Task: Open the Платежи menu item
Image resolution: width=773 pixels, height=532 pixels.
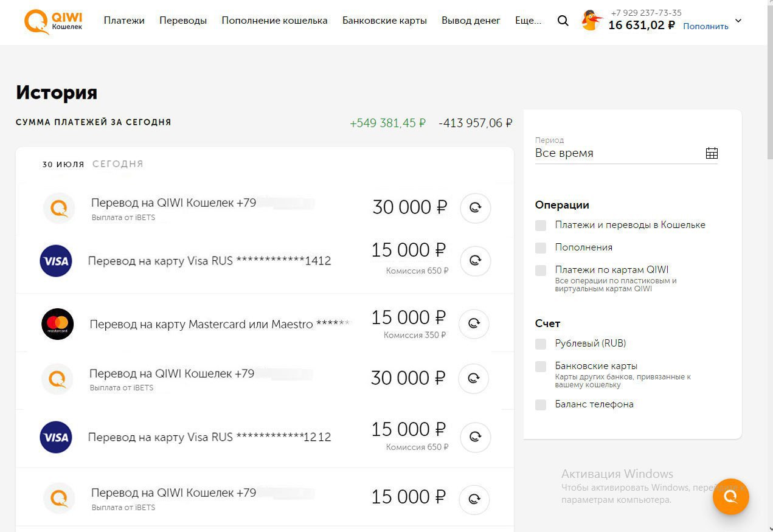Action: tap(124, 21)
